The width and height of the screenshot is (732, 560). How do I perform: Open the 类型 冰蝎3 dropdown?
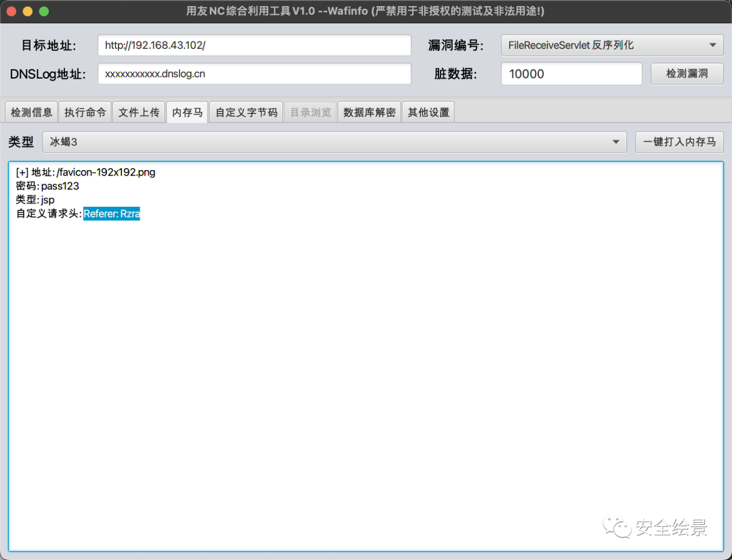[334, 142]
